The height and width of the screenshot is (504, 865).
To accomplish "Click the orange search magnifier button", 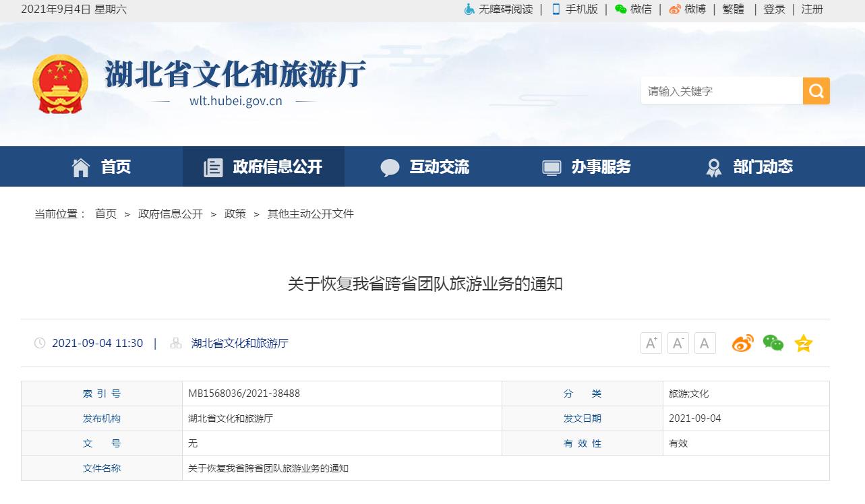I will point(816,91).
